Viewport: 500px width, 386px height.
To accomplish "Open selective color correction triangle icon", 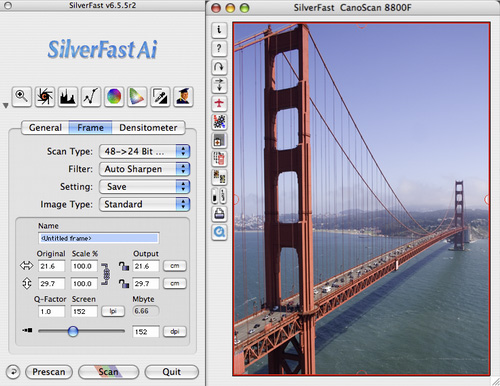I will [x=137, y=97].
